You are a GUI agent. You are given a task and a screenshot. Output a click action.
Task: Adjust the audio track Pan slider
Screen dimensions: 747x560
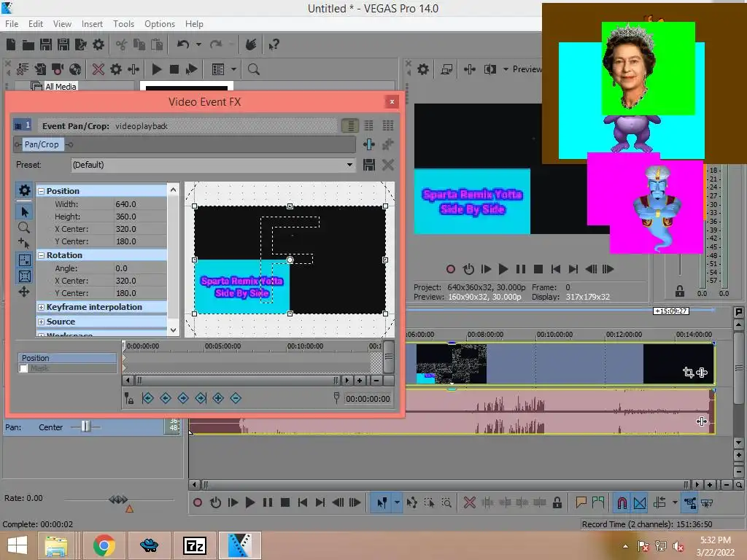coord(85,427)
